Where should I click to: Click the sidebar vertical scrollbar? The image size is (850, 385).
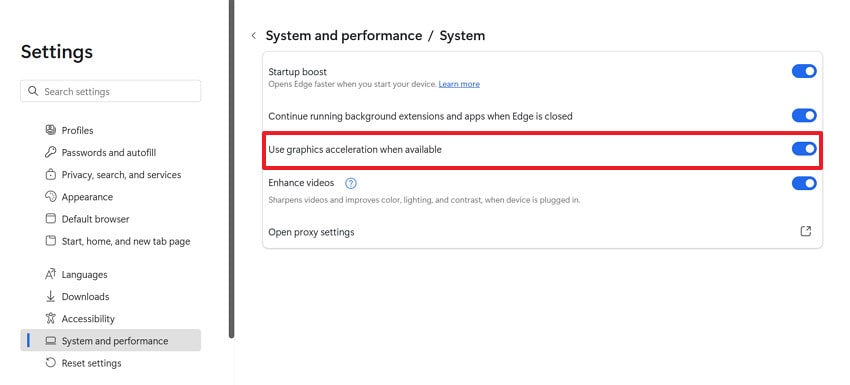coord(231,168)
